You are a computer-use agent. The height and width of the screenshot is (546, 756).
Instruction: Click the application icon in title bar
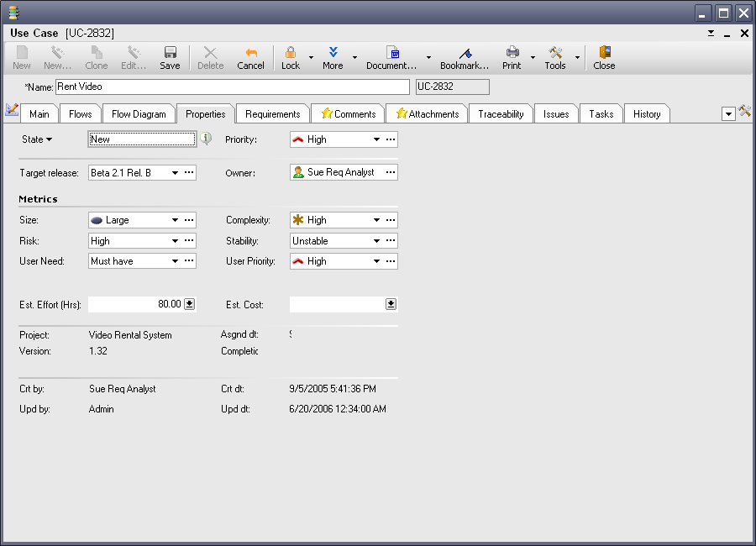[x=13, y=13]
